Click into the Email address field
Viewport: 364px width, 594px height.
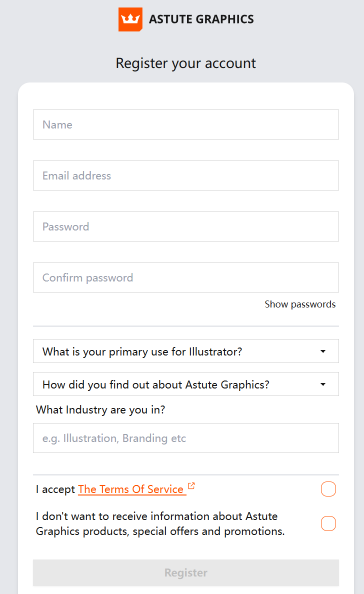coord(186,175)
